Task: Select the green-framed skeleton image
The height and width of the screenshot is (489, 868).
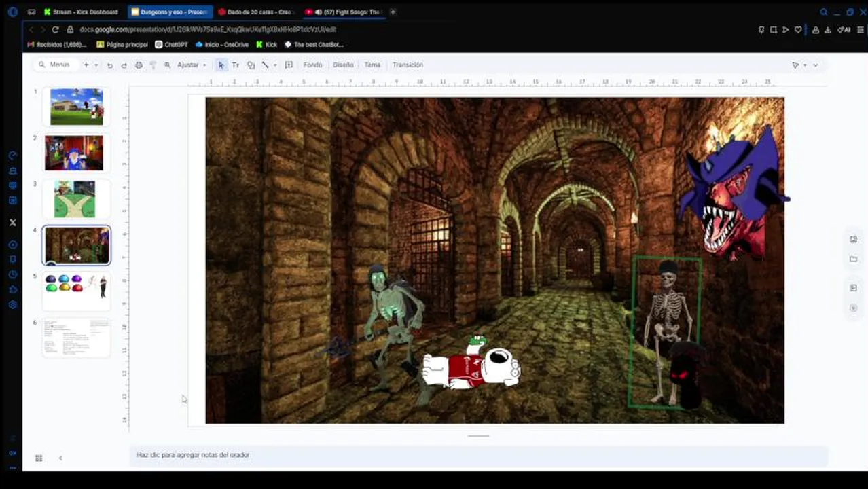Action: (666, 333)
